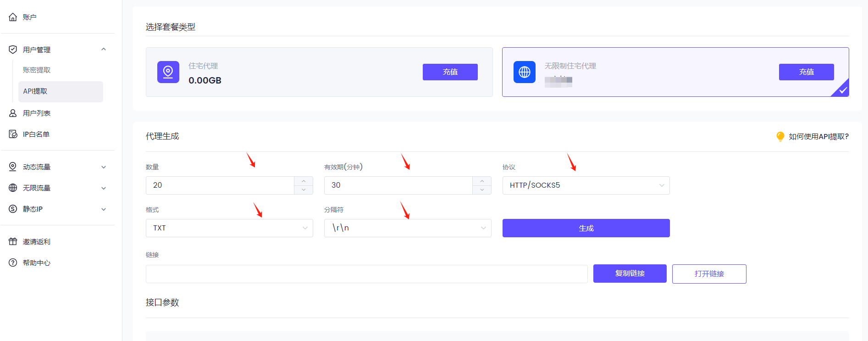Click the question mark icon for 帮助中心

click(13, 263)
